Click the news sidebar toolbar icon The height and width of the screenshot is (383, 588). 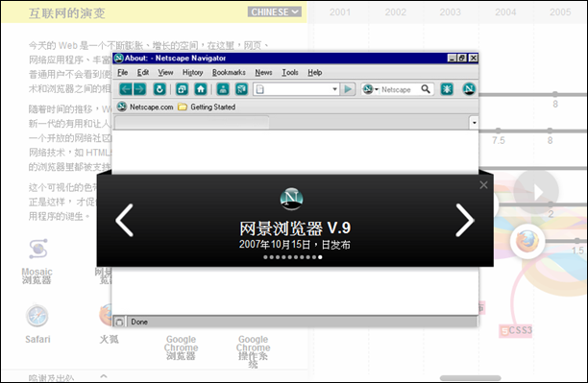[x=241, y=89]
